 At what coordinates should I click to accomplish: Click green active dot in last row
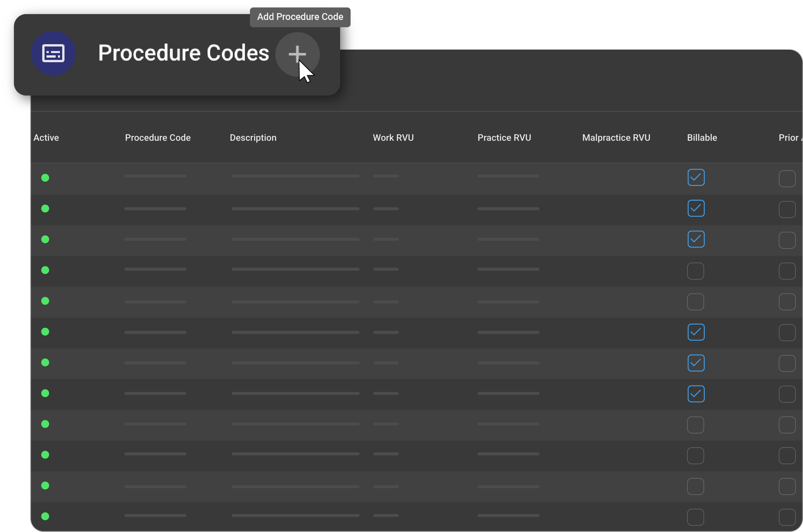(x=45, y=516)
